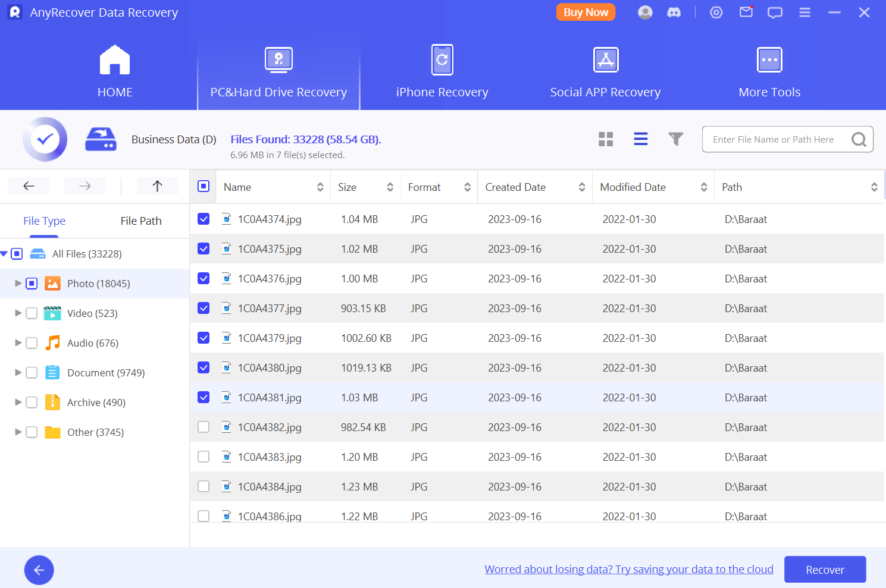Uncheck the 1C0A4374.jpg file
The width and height of the screenshot is (886, 588).
[x=203, y=219]
